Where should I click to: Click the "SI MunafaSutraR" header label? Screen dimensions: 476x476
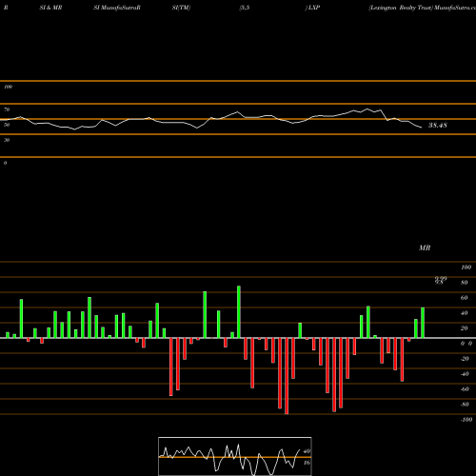click(117, 8)
